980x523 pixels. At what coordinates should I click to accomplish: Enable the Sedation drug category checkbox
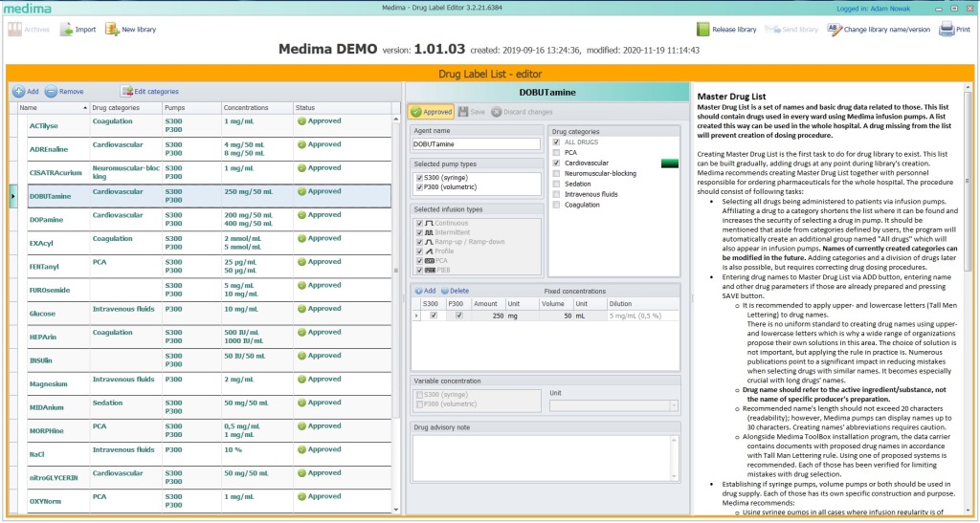point(556,184)
